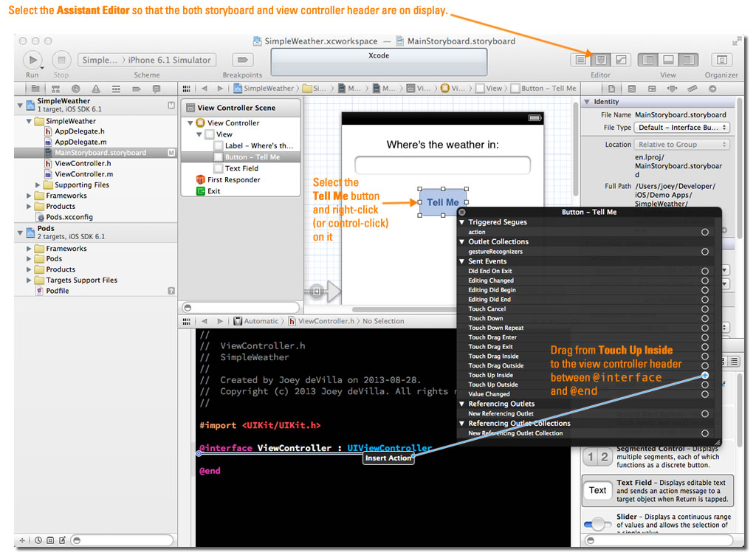Collapse the Identity inspector section

click(x=587, y=102)
